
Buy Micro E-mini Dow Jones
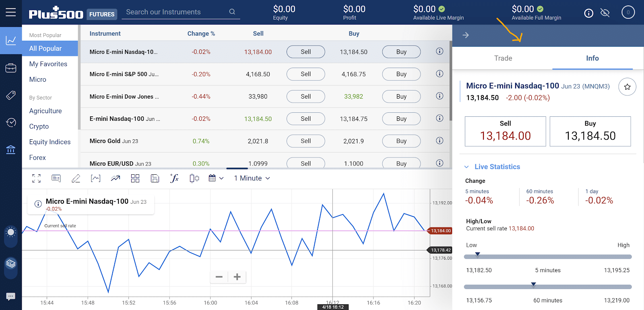pos(401,97)
